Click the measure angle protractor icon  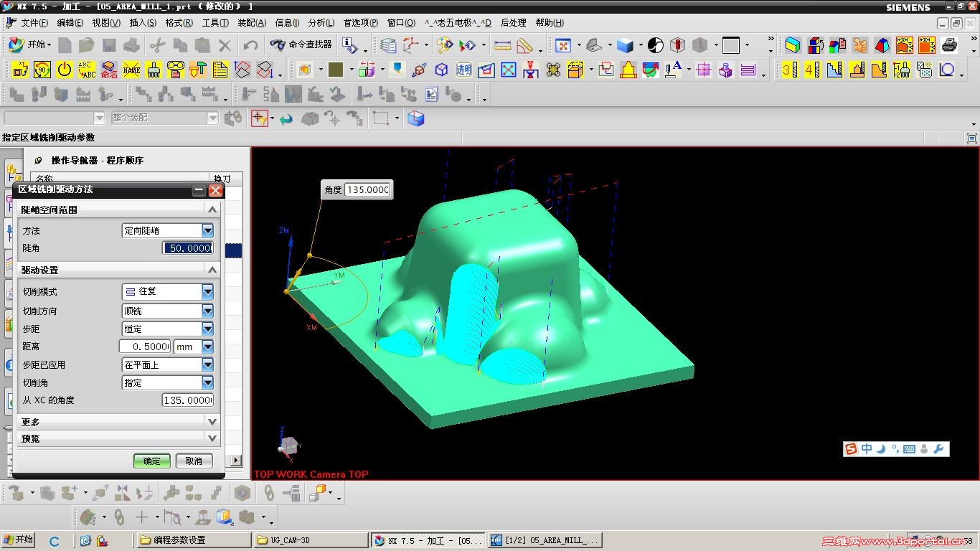point(525,45)
